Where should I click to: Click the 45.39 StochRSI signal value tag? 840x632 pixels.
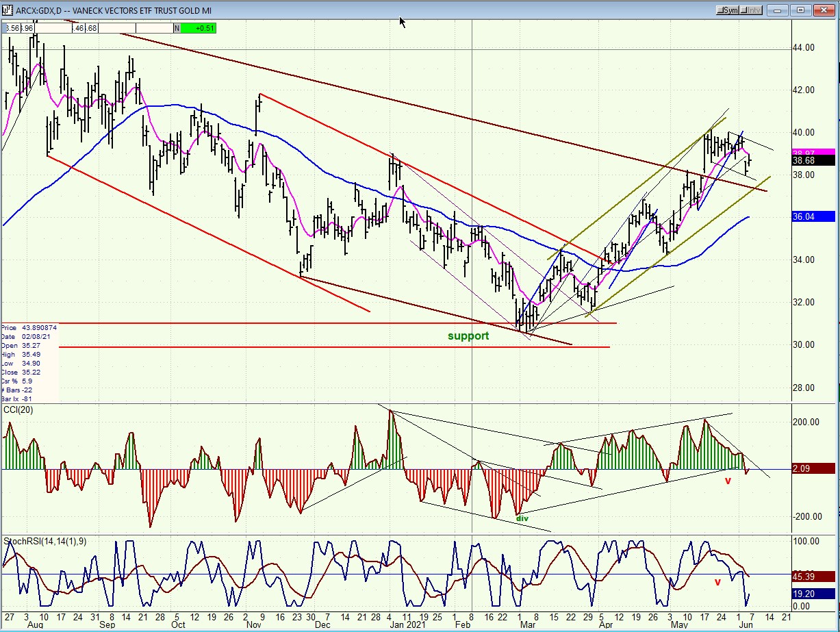pos(813,577)
